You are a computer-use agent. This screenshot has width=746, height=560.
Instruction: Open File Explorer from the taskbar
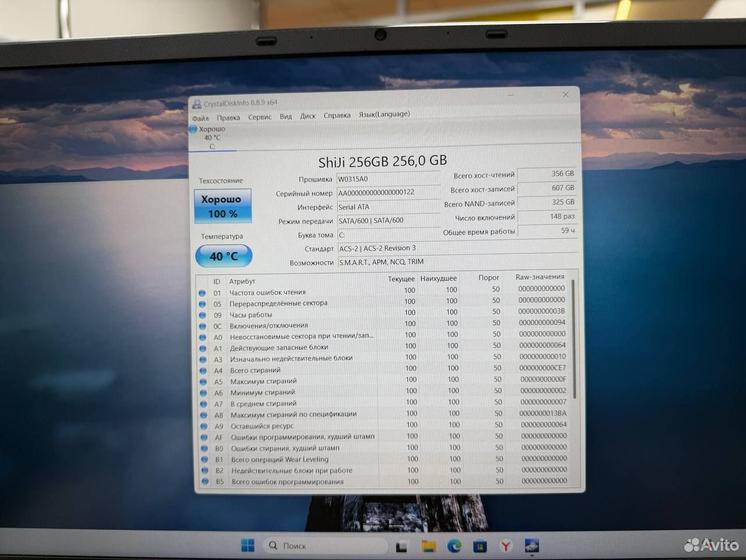coord(429,546)
